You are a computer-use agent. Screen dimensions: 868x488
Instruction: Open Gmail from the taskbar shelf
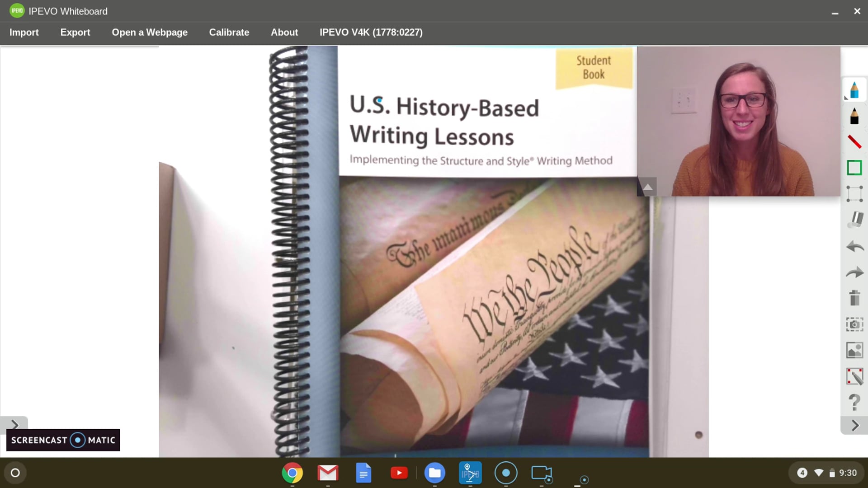(328, 473)
